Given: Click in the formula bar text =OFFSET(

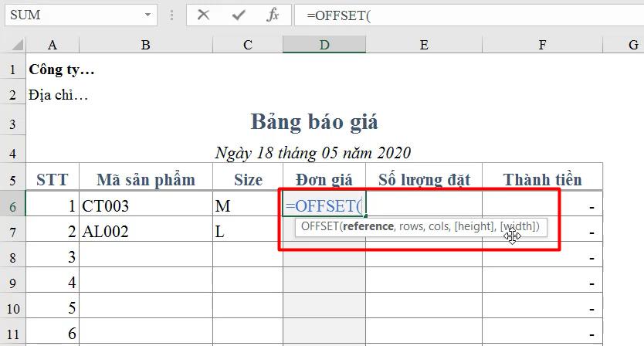Looking at the screenshot, I should pyautogui.click(x=339, y=15).
